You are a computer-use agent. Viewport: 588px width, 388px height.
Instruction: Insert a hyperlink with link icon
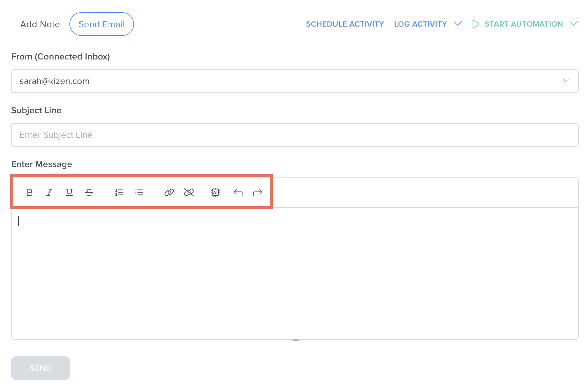coord(169,192)
